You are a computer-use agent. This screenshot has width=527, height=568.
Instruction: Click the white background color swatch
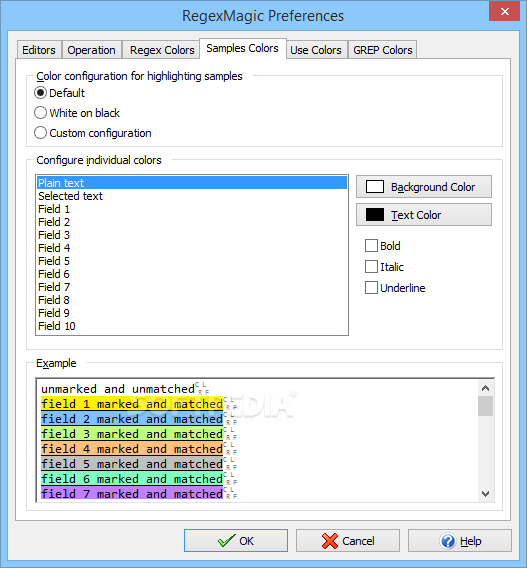click(x=375, y=187)
